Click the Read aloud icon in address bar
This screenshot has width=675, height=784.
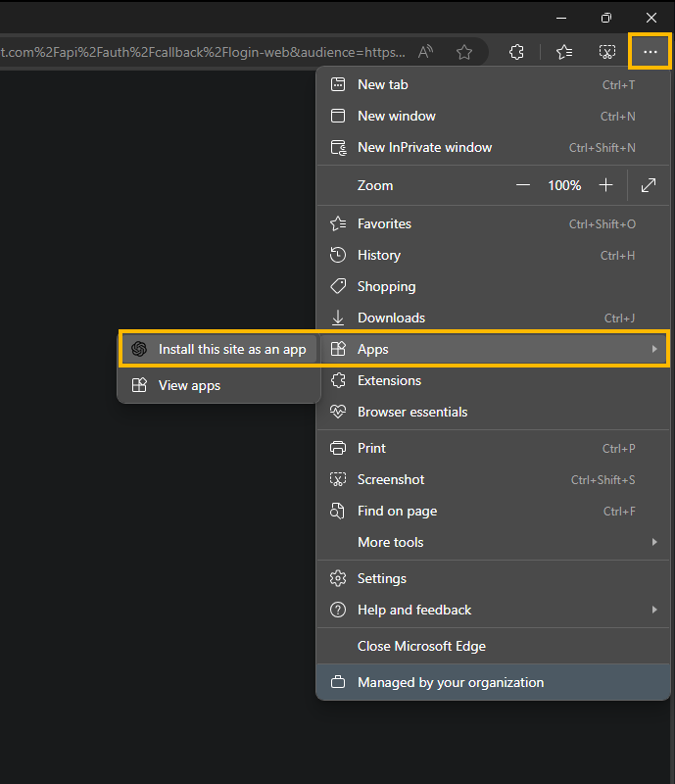point(425,52)
